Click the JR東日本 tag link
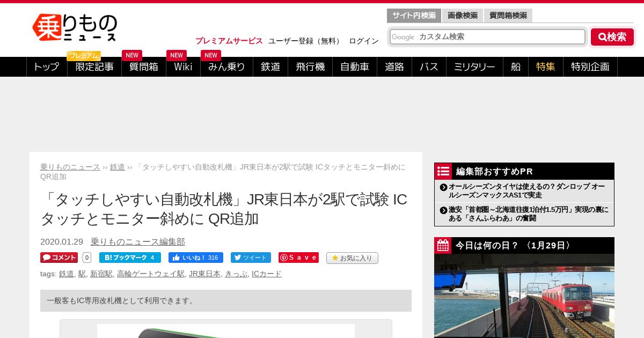This screenshot has width=644, height=338. [204, 274]
